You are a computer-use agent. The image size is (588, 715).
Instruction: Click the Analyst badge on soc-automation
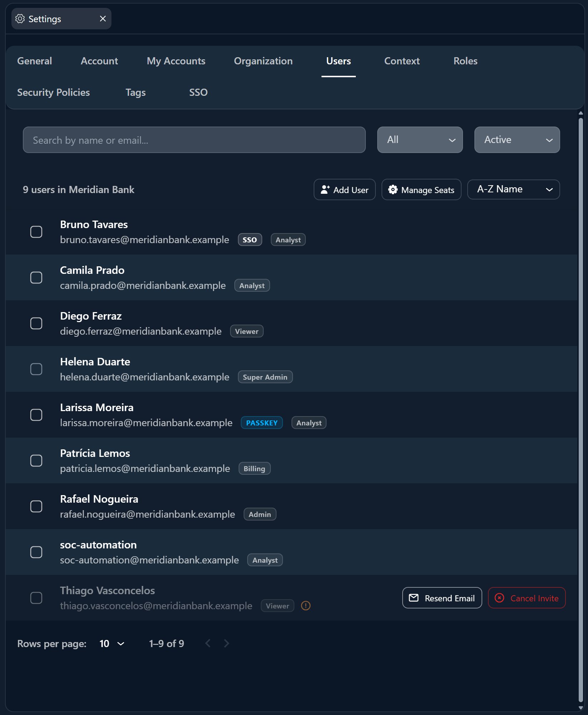click(x=265, y=560)
